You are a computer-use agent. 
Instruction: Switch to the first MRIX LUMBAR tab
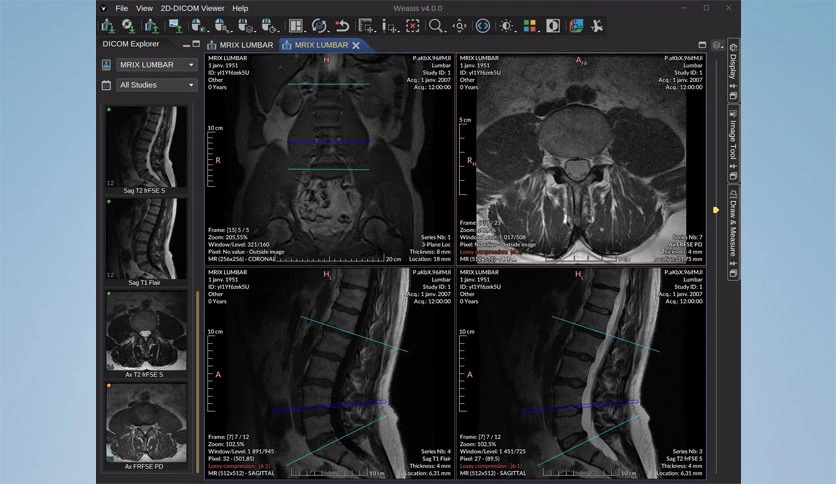point(240,45)
